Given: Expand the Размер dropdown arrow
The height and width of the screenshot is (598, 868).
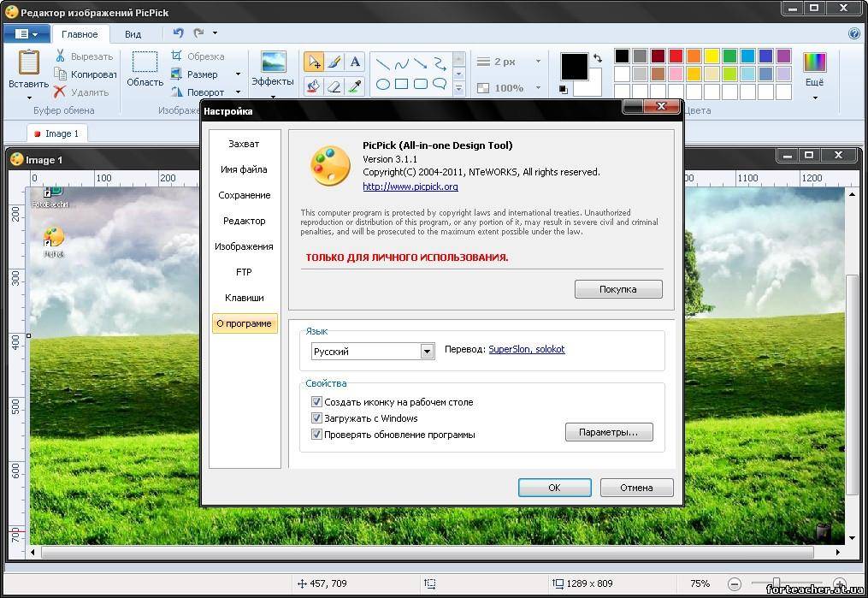Looking at the screenshot, I should [238, 74].
